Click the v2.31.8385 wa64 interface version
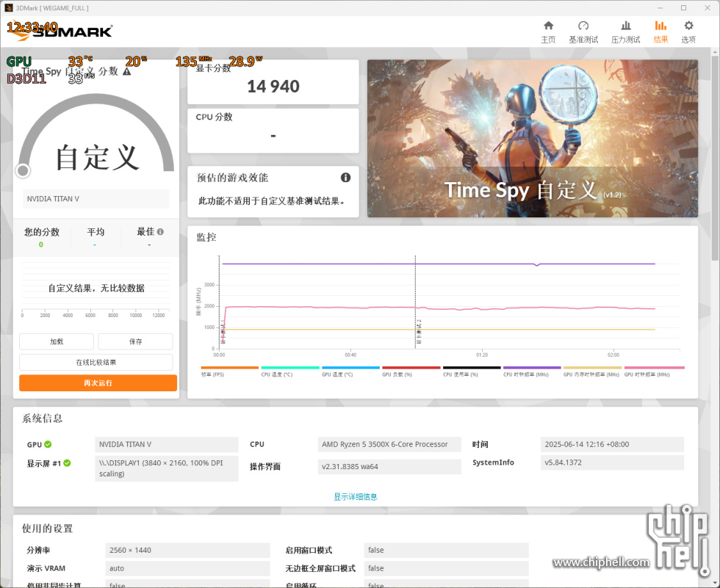 tap(389, 466)
